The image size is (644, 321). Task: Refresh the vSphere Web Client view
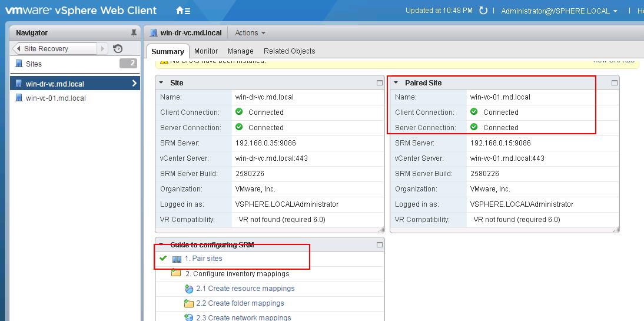[483, 11]
